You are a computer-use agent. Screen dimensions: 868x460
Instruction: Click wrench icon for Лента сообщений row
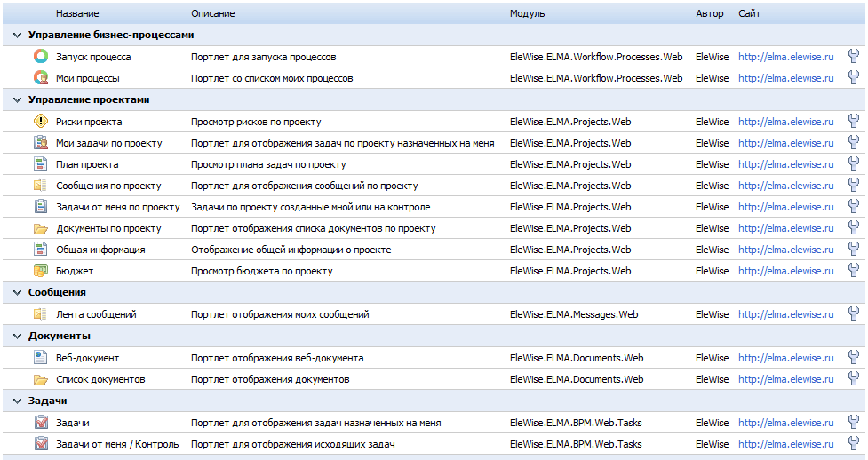point(854,314)
